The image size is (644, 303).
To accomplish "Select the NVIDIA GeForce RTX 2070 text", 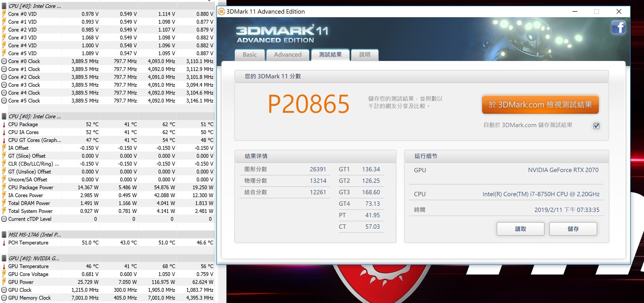I will [x=563, y=170].
